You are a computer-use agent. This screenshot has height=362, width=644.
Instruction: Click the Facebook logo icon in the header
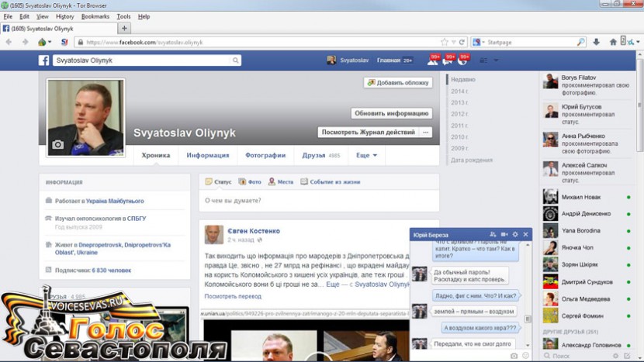pyautogui.click(x=44, y=60)
